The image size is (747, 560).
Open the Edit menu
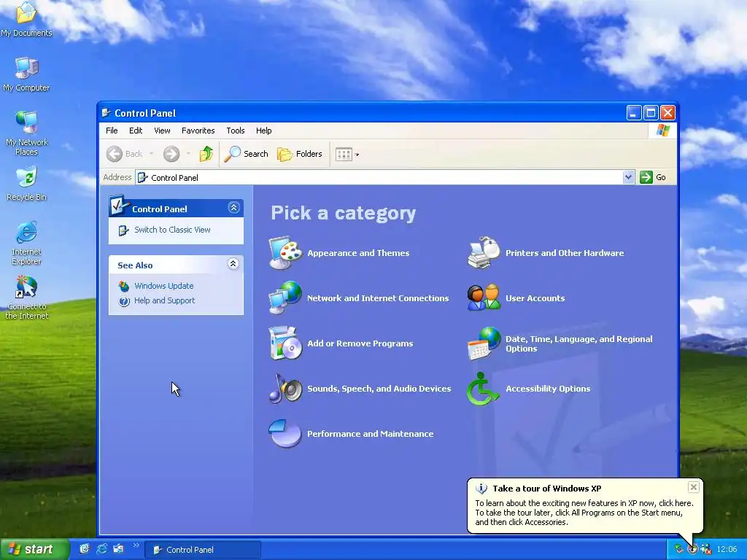136,131
